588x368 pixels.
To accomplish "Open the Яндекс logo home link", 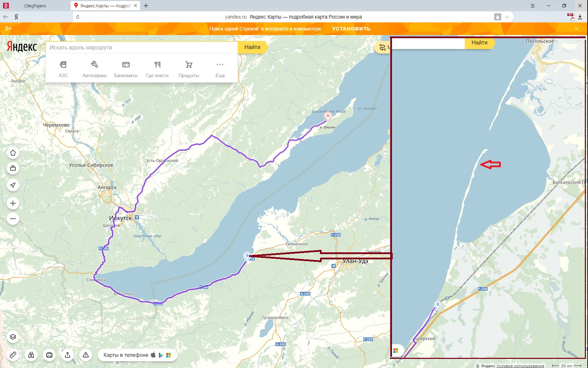I will pyautogui.click(x=22, y=47).
